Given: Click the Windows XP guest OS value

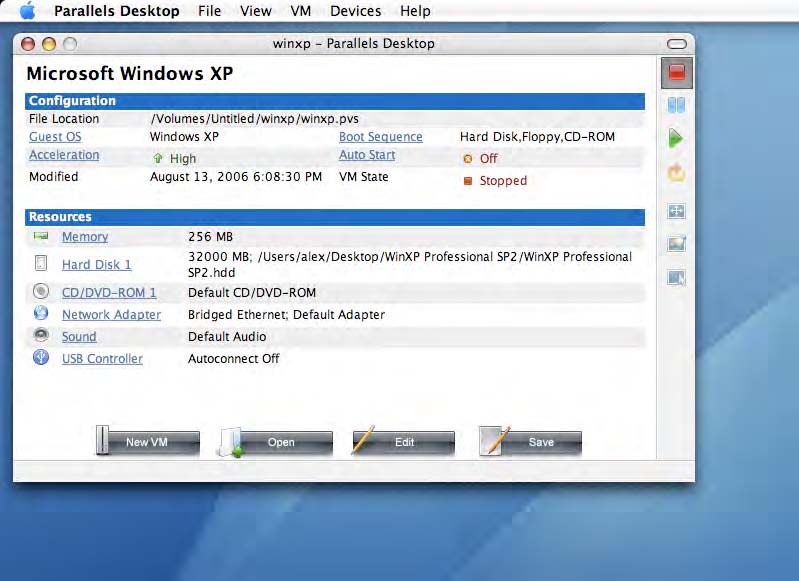Looking at the screenshot, I should pos(184,137).
